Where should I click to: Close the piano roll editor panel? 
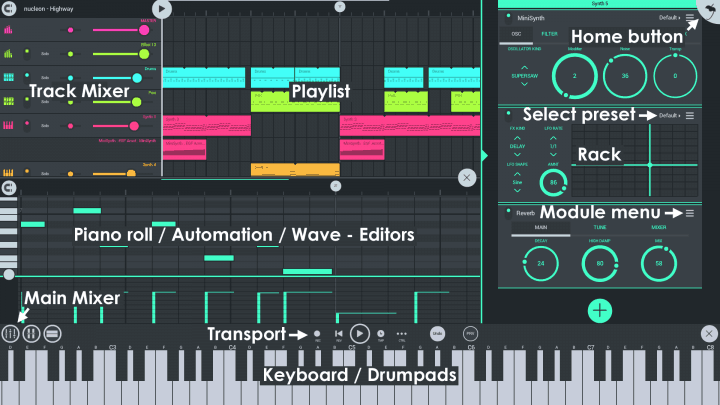coord(467,177)
